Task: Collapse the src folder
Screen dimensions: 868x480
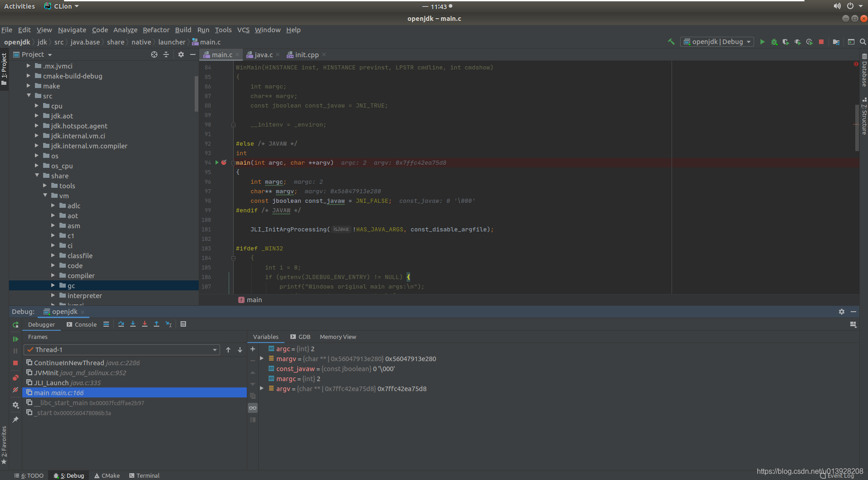Action: (x=28, y=96)
